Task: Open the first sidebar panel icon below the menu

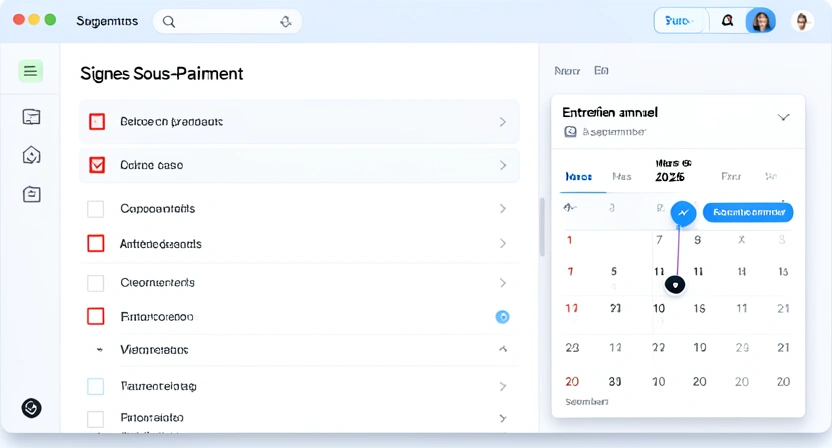Action: click(31, 117)
